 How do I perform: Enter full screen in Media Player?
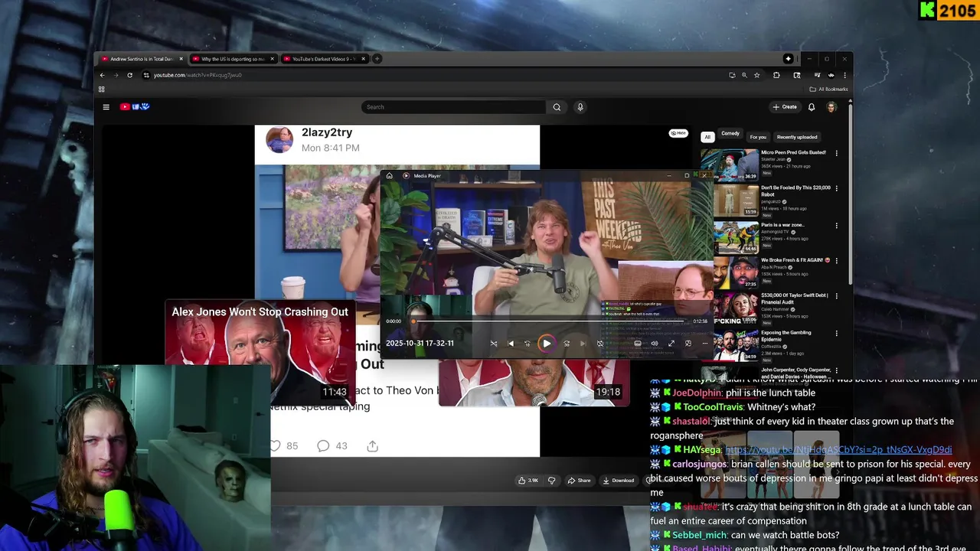671,344
